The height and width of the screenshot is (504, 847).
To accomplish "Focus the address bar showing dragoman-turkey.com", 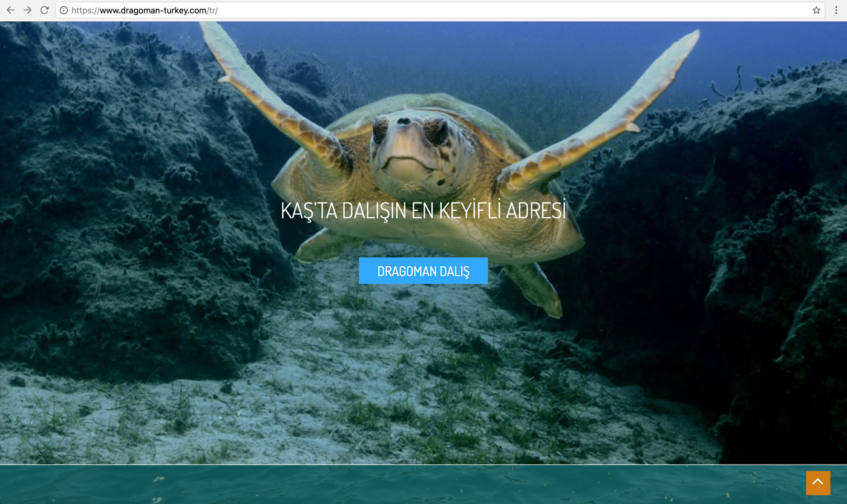I will [x=440, y=10].
